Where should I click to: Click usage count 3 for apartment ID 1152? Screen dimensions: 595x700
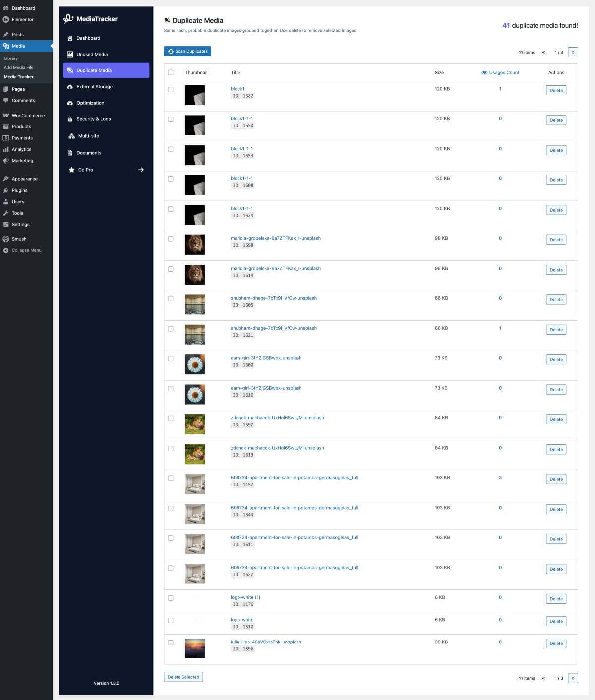tap(500, 478)
